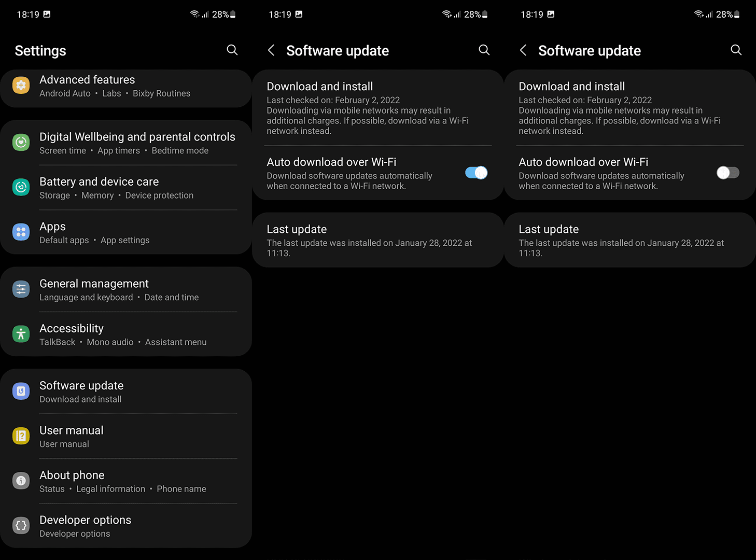View Last update details in middle panel
Image resolution: width=756 pixels, height=560 pixels.
tap(378, 240)
